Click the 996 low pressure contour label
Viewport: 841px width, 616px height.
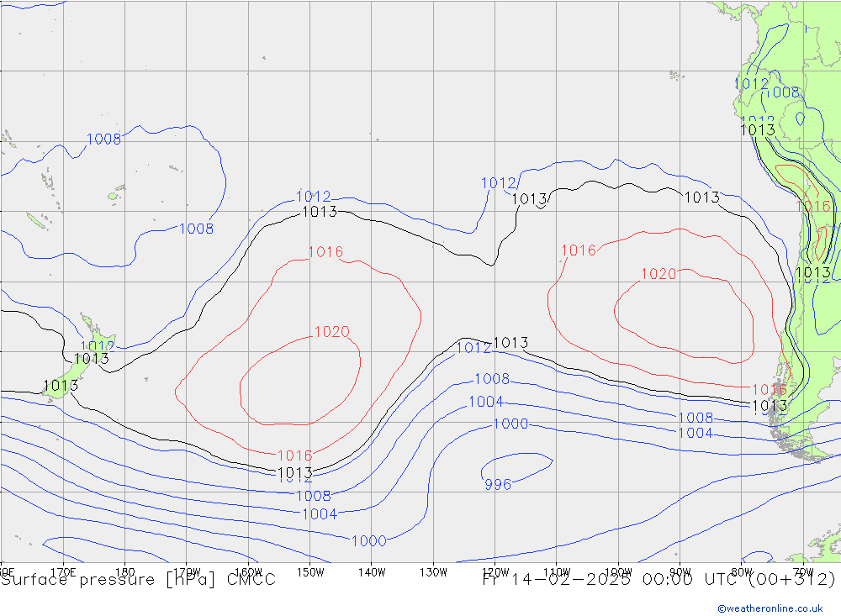(x=498, y=485)
